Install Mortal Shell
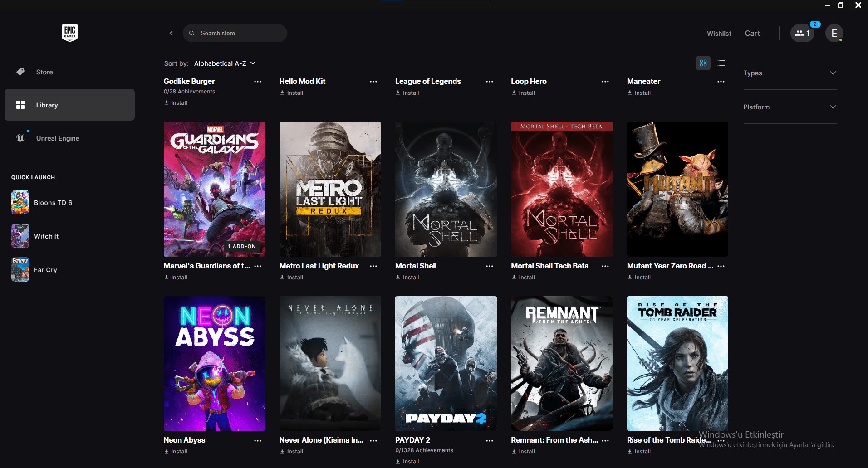Viewport: 868px width, 468px height. [407, 278]
